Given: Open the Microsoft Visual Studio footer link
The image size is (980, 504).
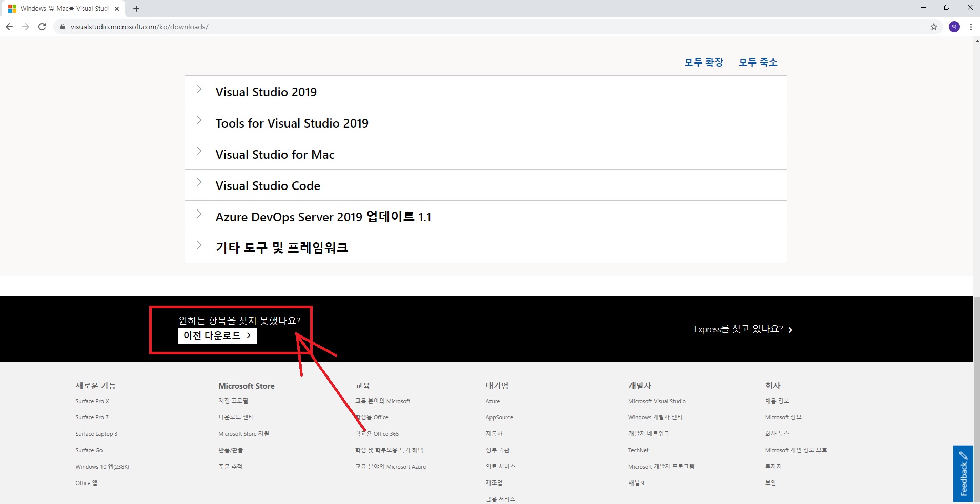Looking at the screenshot, I should [657, 401].
